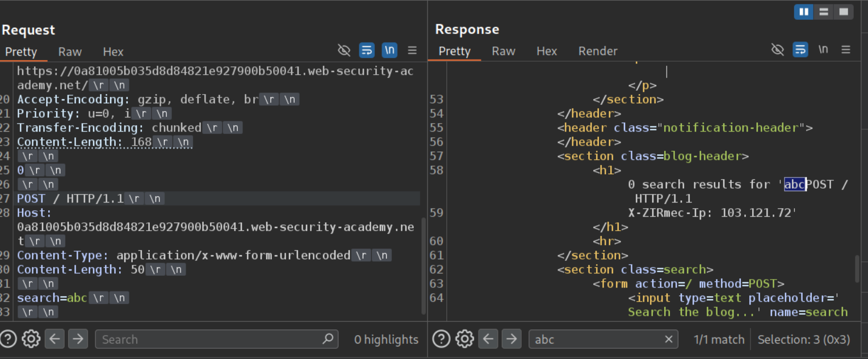Show \n non-printable chars in Response
The image size is (868, 359).
coord(823,50)
